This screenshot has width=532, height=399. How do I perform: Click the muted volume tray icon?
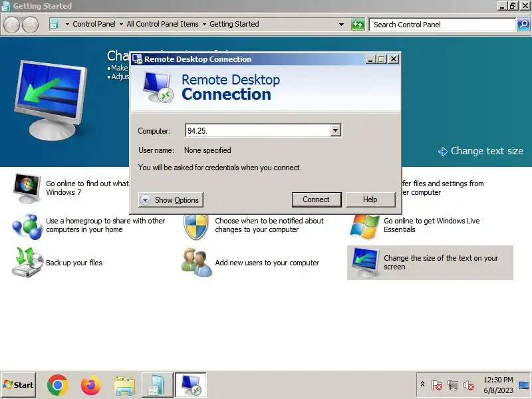point(469,385)
